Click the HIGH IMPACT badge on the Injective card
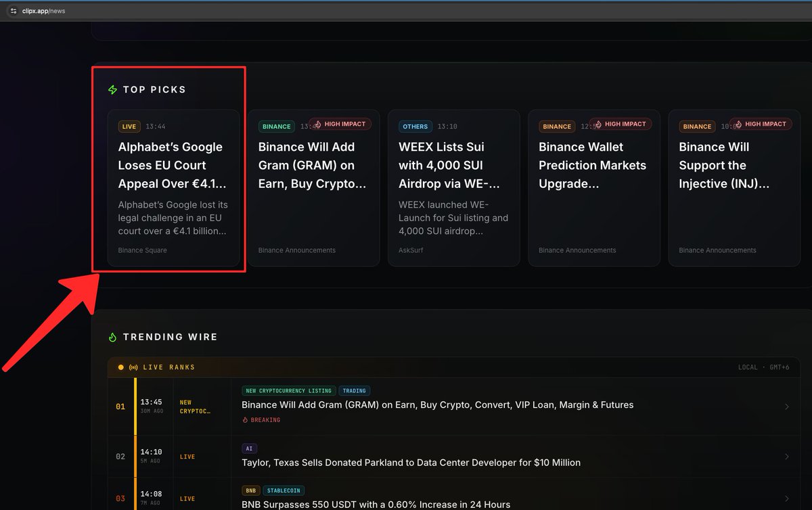 [x=761, y=124]
